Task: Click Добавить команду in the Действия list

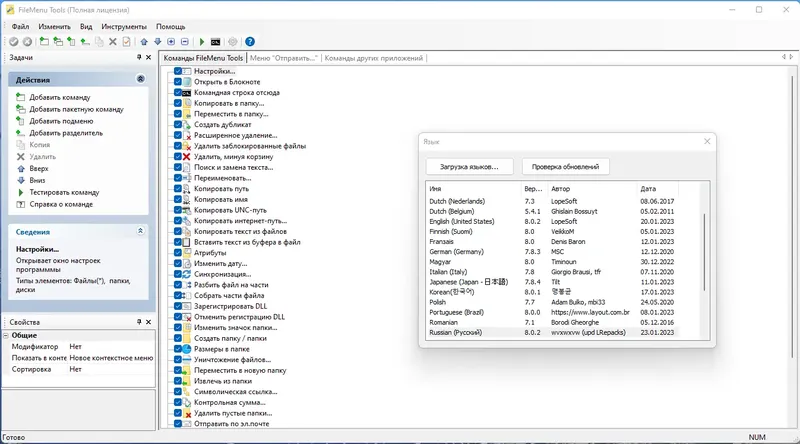Action: 60,97
